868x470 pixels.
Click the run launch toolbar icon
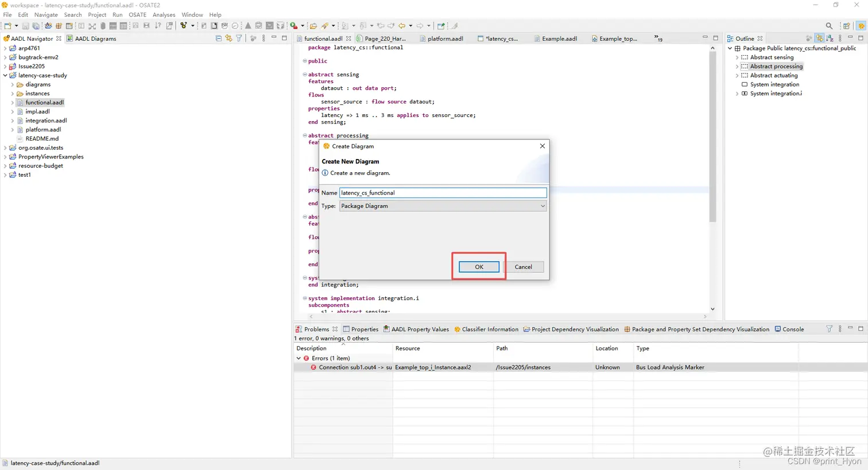(x=294, y=26)
